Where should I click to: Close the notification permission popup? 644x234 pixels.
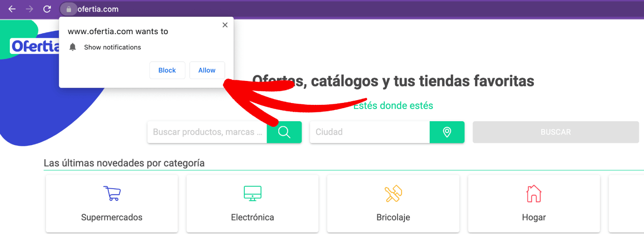point(225,25)
